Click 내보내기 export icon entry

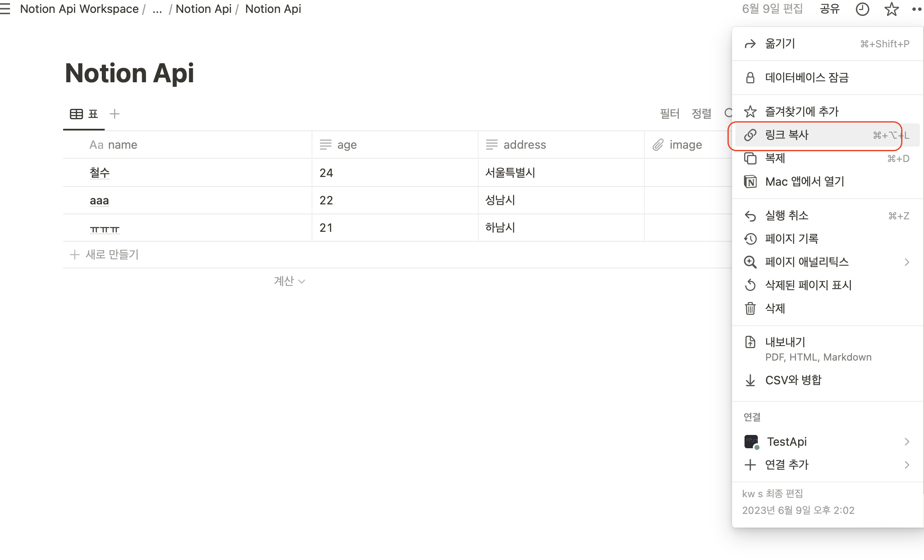tap(785, 342)
